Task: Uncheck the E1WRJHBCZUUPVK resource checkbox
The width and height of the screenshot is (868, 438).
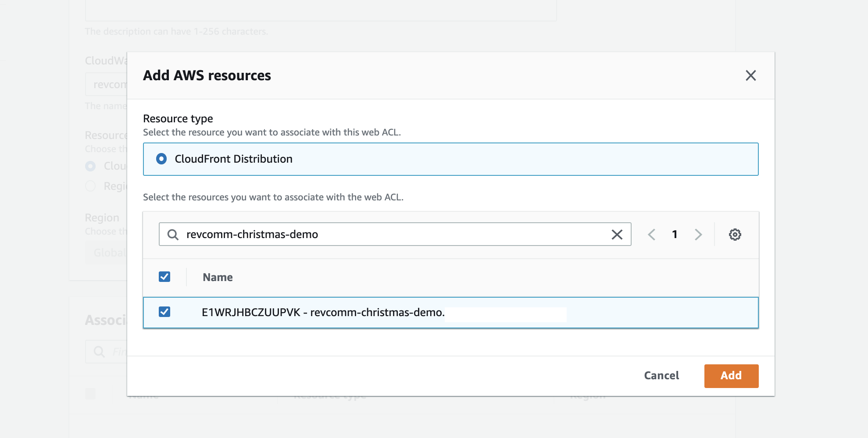Action: pyautogui.click(x=164, y=312)
